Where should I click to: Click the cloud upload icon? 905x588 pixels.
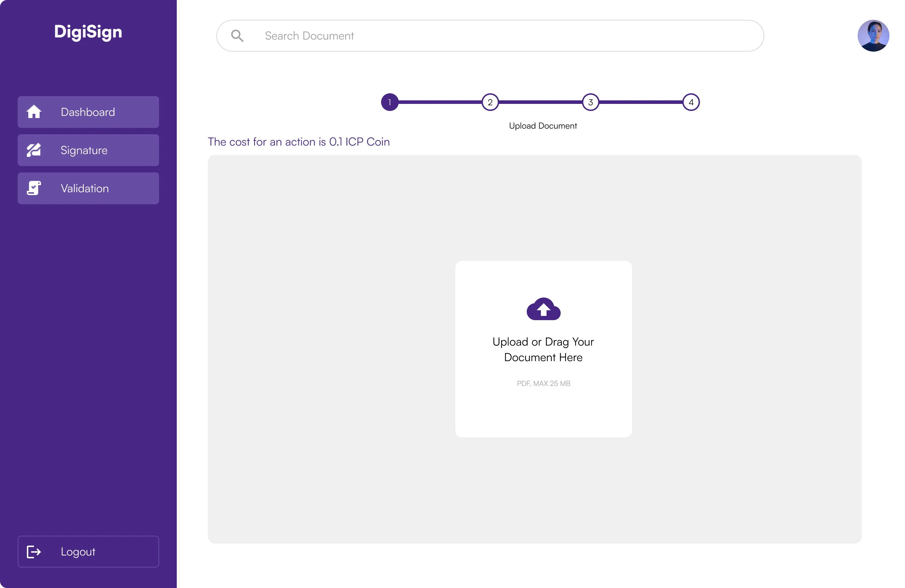tap(543, 308)
